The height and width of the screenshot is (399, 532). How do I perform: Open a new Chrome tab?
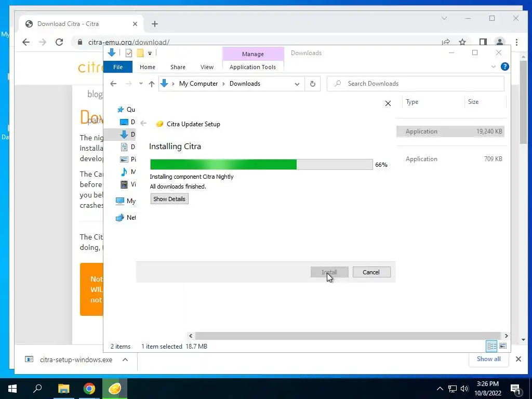click(x=155, y=24)
